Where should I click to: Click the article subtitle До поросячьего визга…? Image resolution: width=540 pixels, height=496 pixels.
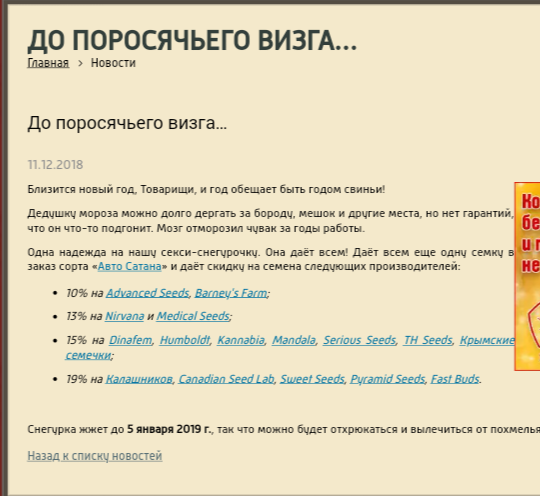coord(127,123)
